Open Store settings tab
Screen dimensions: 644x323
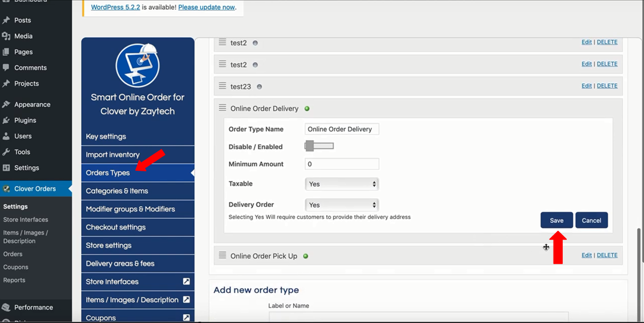(x=138, y=245)
